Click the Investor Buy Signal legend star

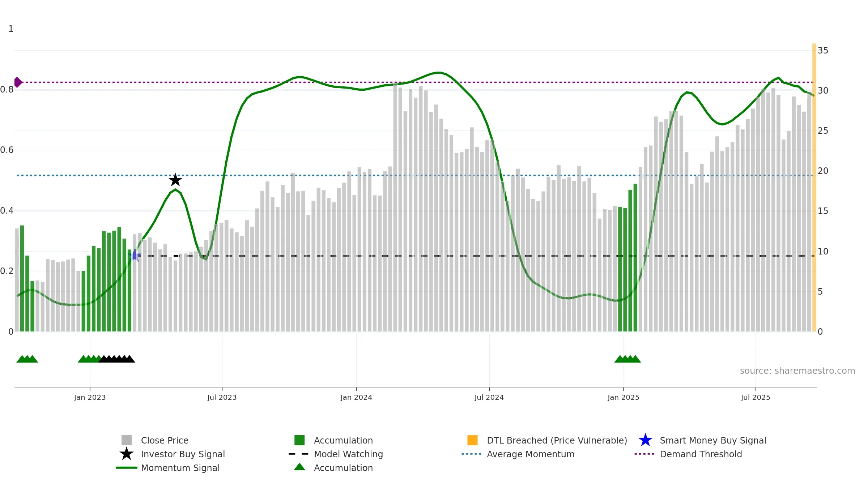127,454
